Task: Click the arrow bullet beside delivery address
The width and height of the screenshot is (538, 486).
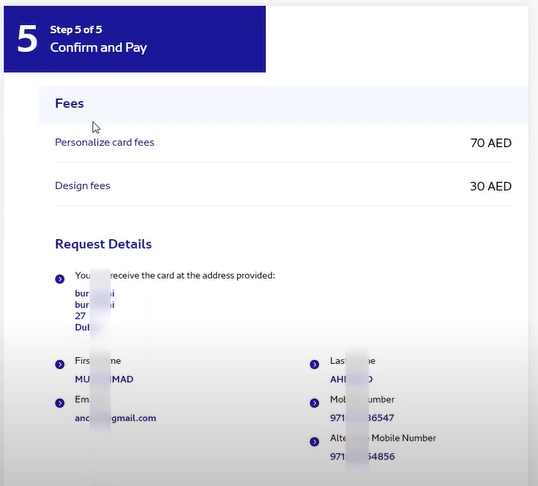Action: pyautogui.click(x=60, y=279)
